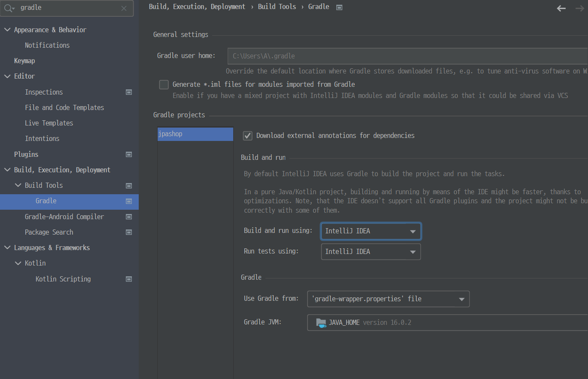Image resolution: width=588 pixels, height=379 pixels.
Task: Collapse Appearance & Behavior section
Action: pyautogui.click(x=7, y=30)
